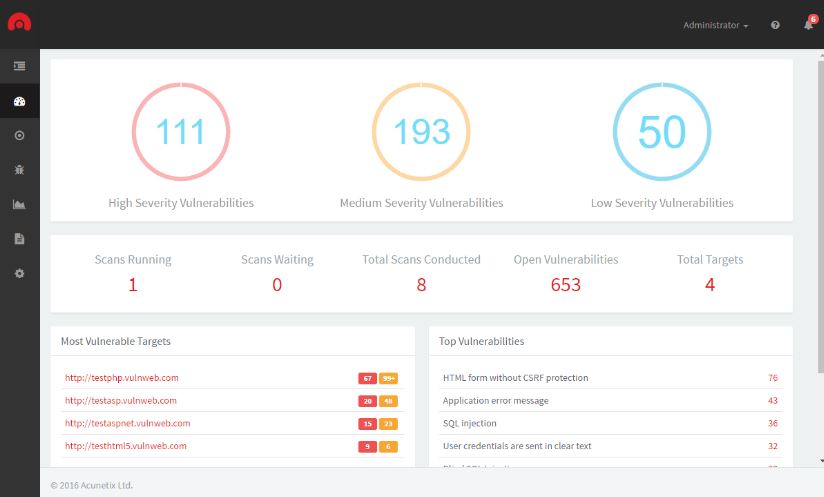This screenshot has height=497, width=824.
Task: Click the 'Most Vulnerable Targets' panel heading
Action: click(116, 341)
